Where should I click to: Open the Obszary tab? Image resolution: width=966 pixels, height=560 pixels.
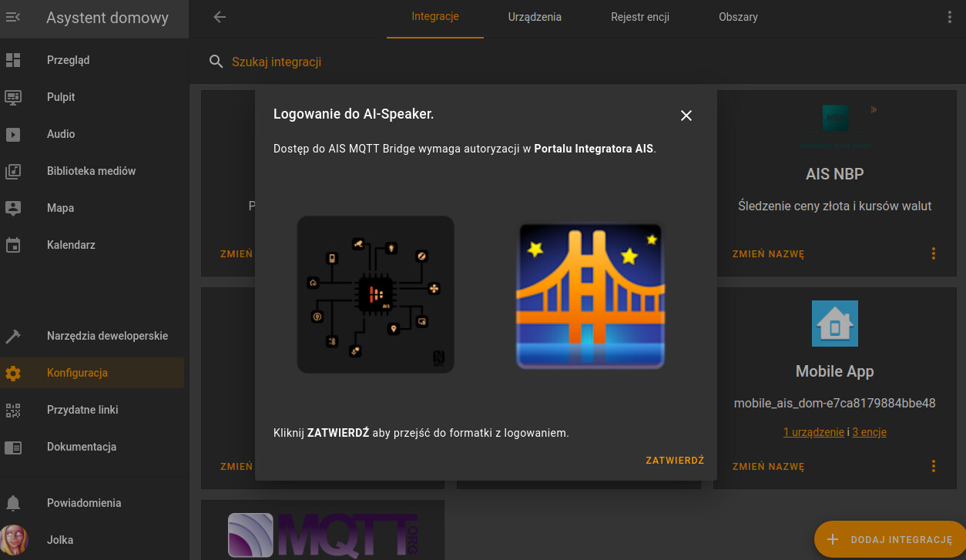pyautogui.click(x=738, y=17)
